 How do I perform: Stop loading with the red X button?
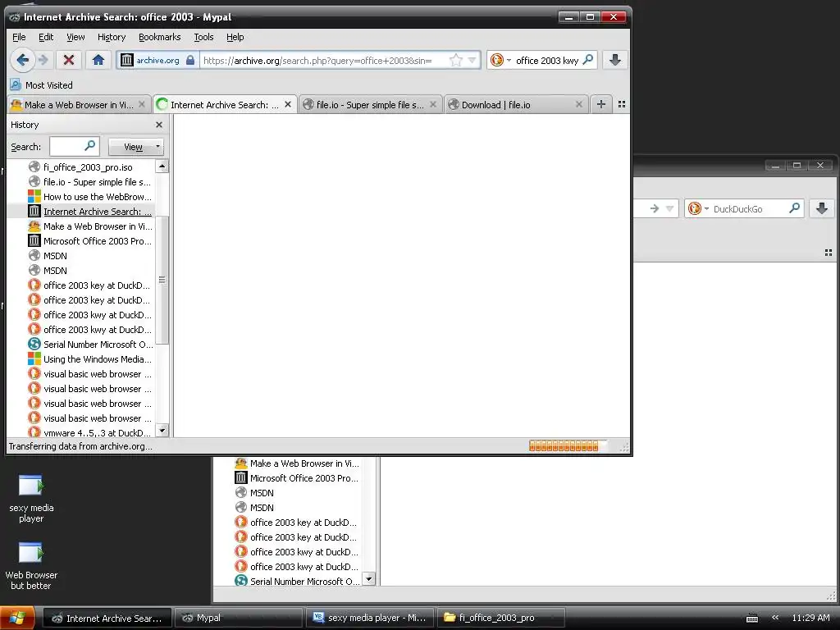69,60
